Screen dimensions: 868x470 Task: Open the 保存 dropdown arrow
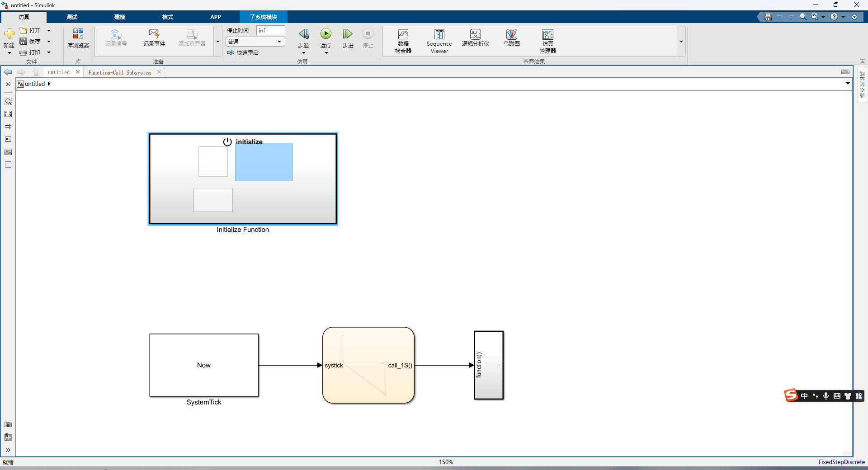(x=49, y=42)
